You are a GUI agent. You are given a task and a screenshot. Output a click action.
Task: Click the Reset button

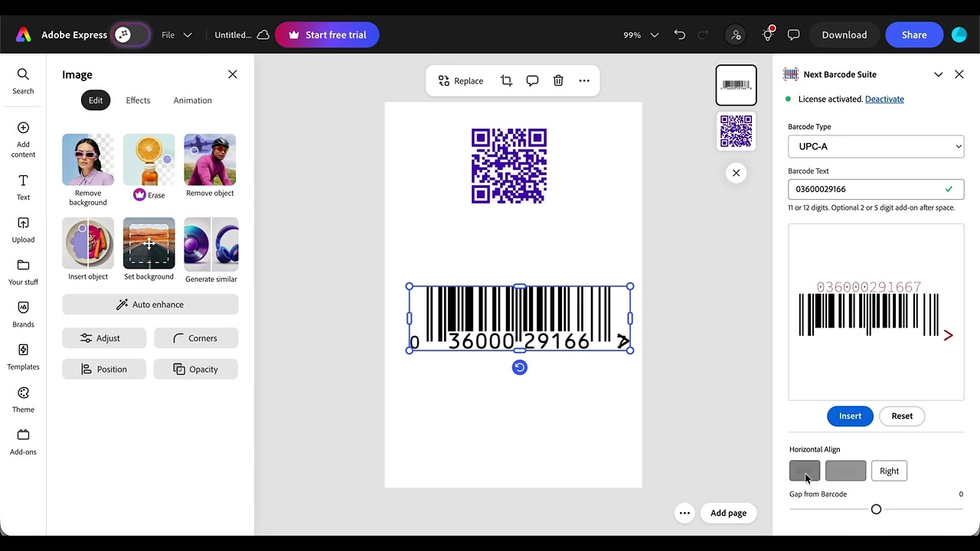coord(902,416)
